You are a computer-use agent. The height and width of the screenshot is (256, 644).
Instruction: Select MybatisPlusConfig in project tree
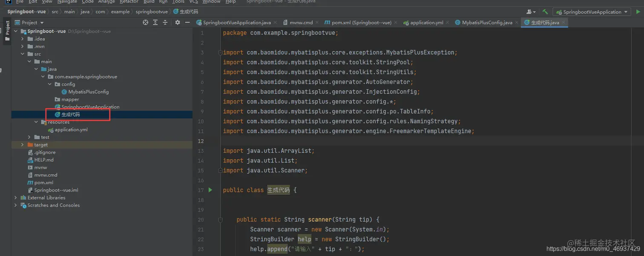(x=89, y=92)
